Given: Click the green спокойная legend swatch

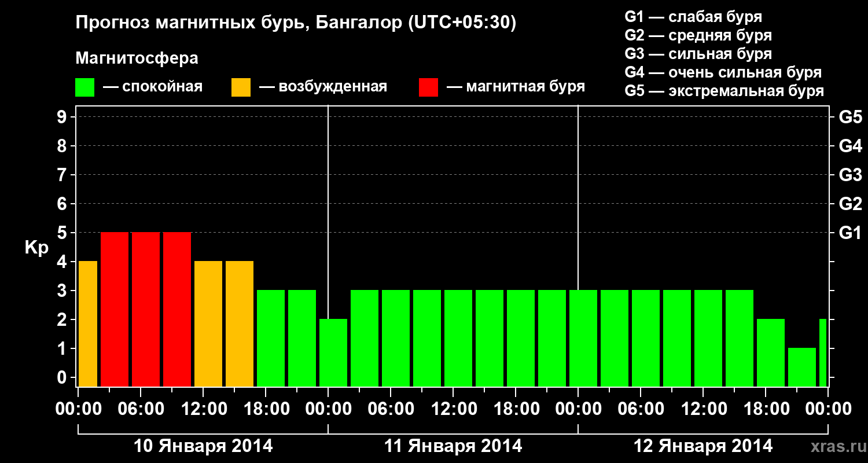Looking at the screenshot, I should tap(85, 87).
